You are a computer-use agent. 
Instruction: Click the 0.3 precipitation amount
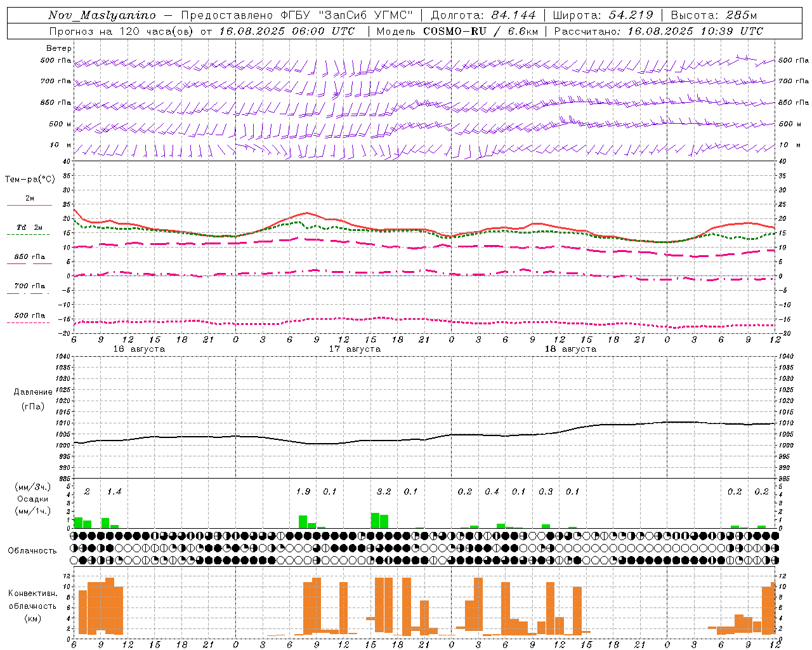[x=546, y=491]
